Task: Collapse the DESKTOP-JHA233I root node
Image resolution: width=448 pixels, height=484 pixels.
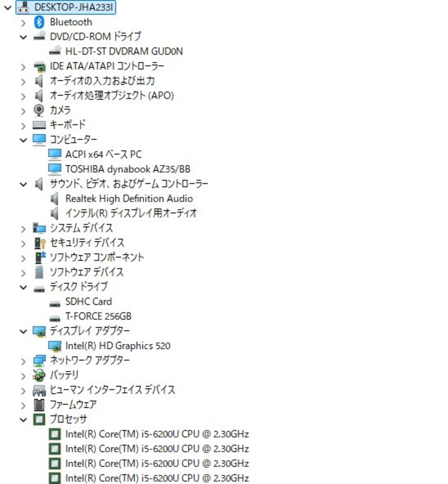Action: click(8, 7)
